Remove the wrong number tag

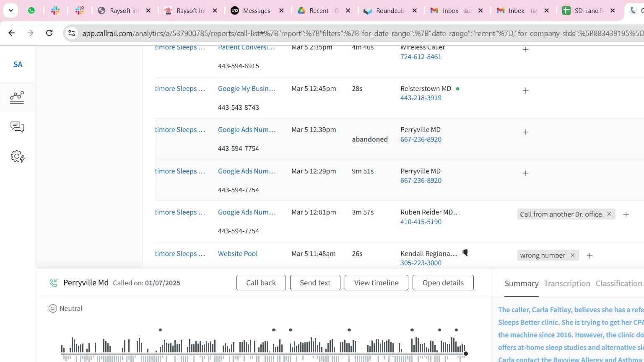pos(572,255)
